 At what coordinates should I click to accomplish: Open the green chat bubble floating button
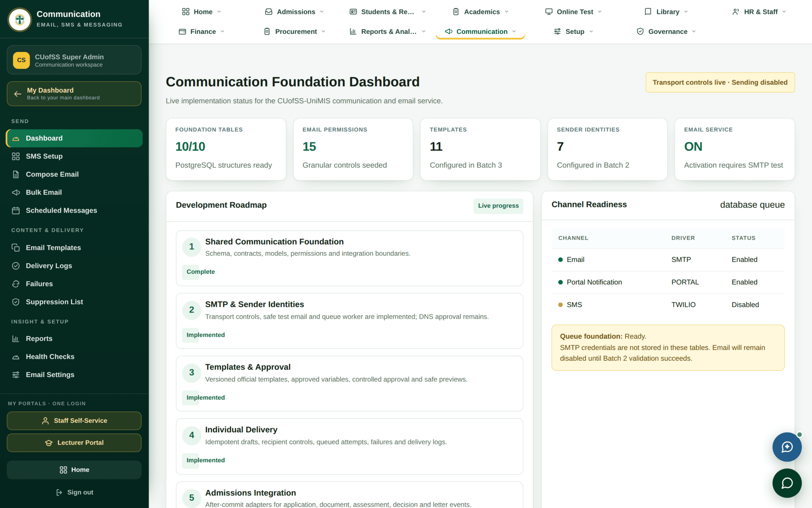(x=787, y=483)
